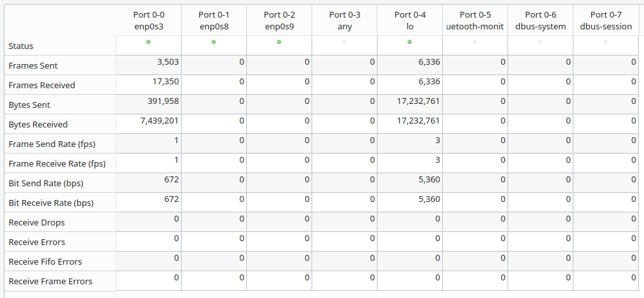The width and height of the screenshot is (644, 298).
Task: Click grey status indicator for Port 0-3 any
Action: [344, 42]
